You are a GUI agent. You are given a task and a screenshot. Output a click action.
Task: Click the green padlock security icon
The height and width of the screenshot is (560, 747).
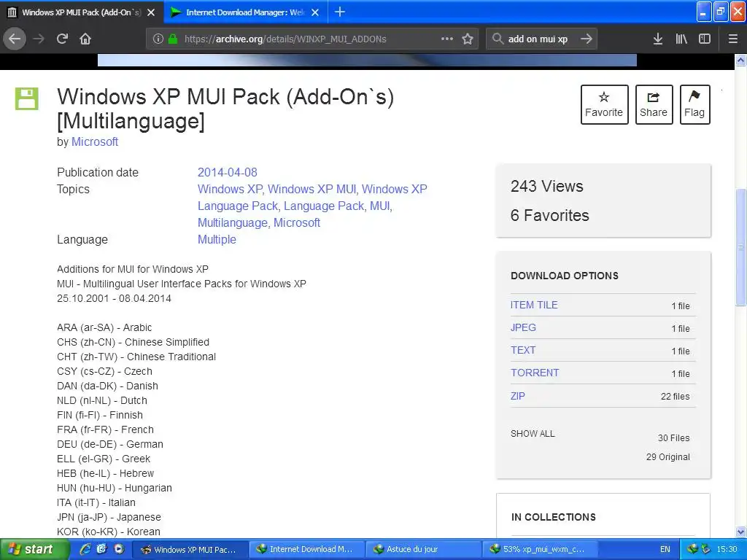(x=173, y=39)
